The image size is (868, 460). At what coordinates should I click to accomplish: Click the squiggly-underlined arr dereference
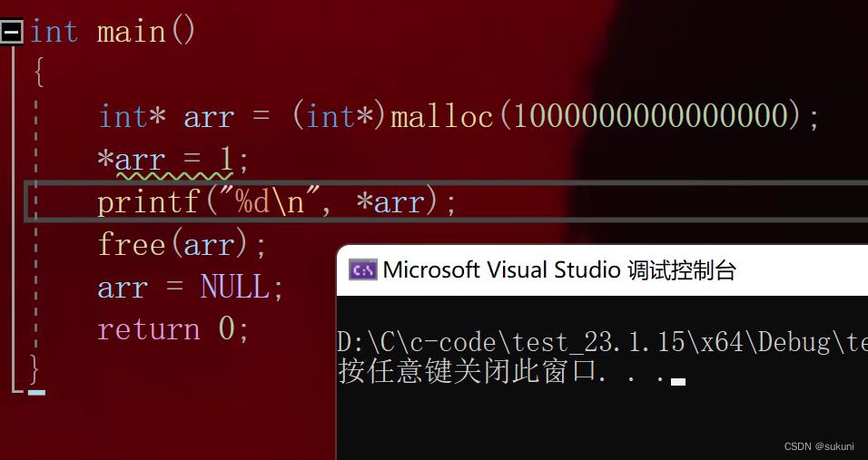point(140,160)
